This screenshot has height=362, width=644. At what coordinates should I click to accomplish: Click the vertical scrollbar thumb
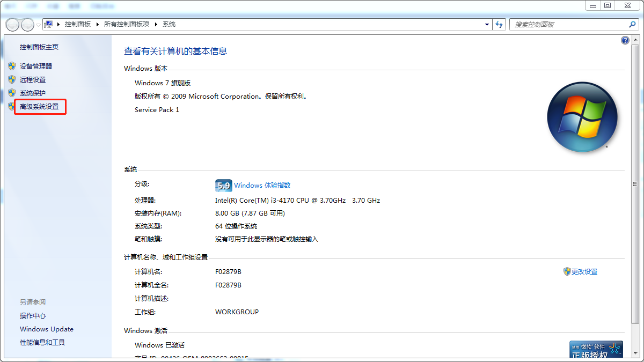pos(635,183)
